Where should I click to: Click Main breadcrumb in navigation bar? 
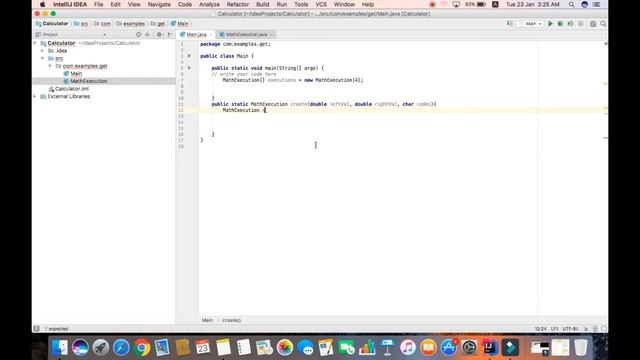[180, 24]
